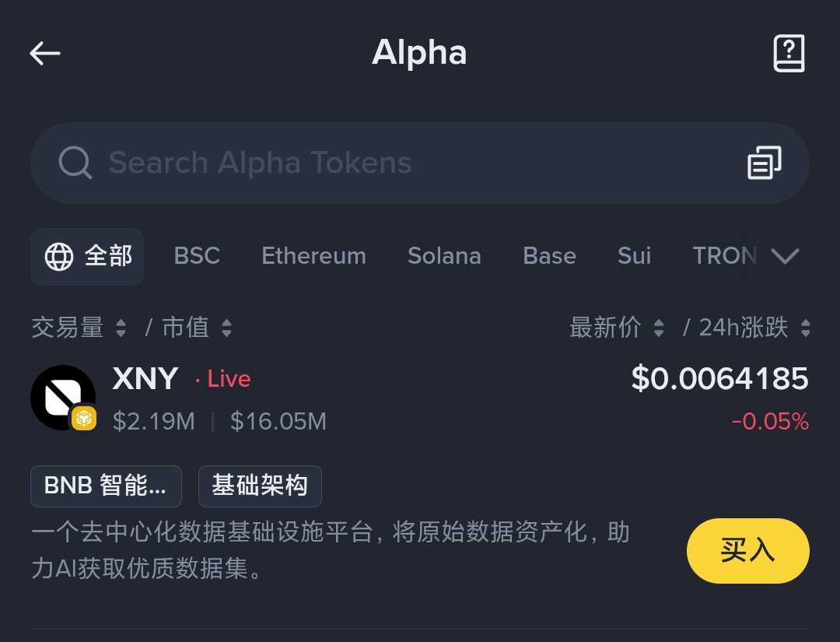Tap the search magnifier icon
This screenshot has width=840, height=642.
75,163
